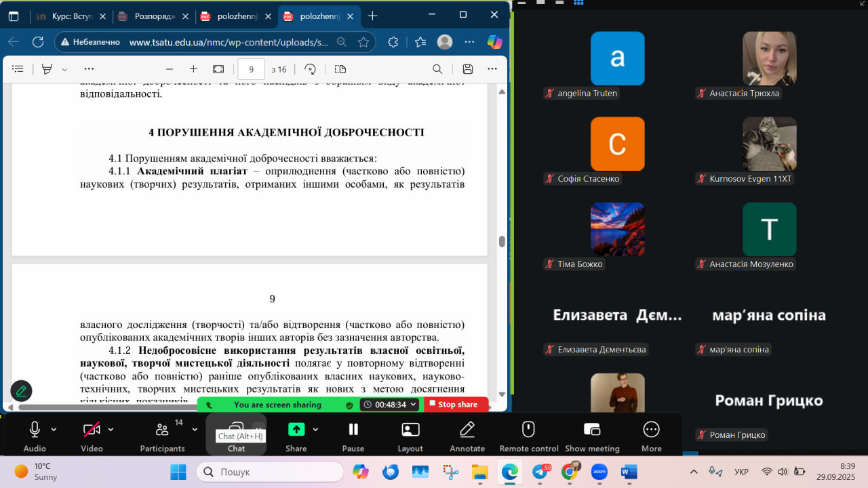Open the Annotate tools
The height and width of the screenshot is (488, 868).
click(467, 435)
